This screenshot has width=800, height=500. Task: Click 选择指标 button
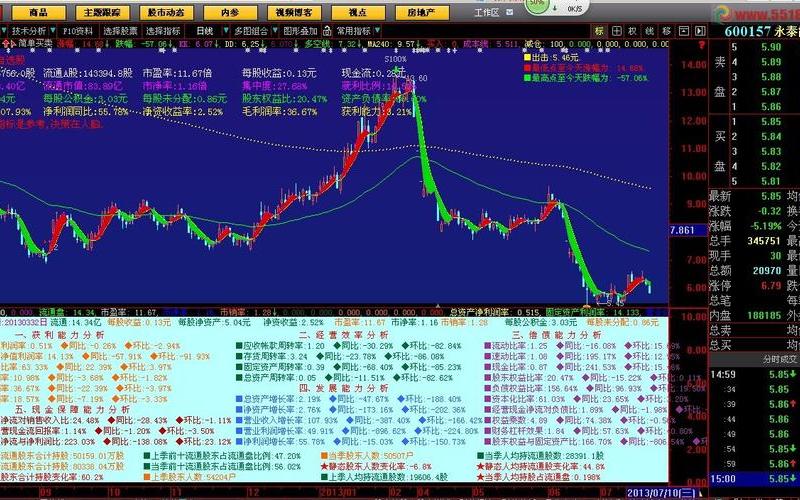tap(163, 31)
